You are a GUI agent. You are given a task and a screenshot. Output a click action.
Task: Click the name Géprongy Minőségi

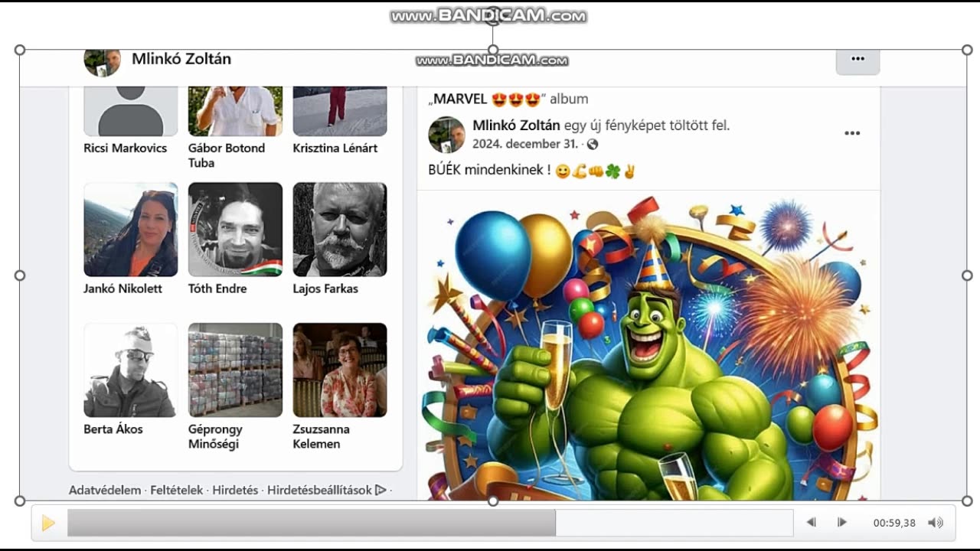[215, 437]
